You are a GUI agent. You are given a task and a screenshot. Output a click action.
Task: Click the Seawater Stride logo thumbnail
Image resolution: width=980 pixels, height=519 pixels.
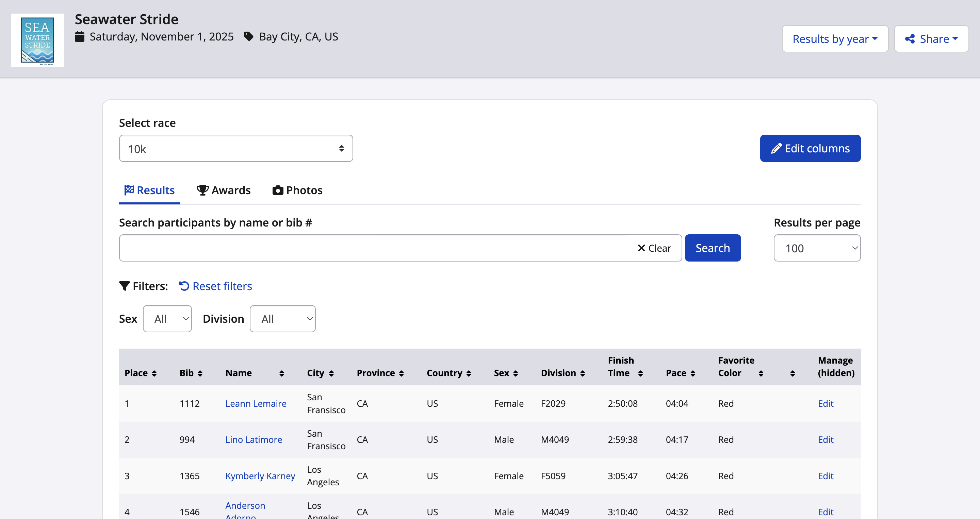pyautogui.click(x=37, y=40)
